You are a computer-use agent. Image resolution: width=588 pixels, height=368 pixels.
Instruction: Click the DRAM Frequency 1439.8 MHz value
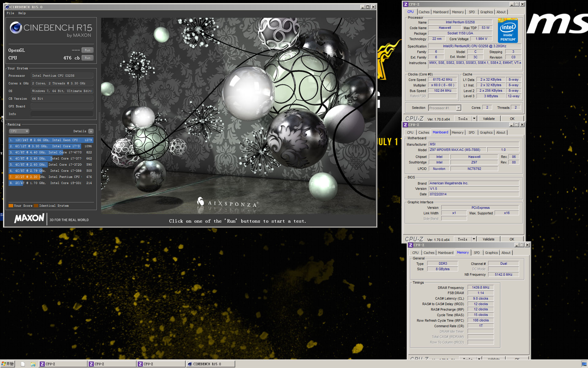(481, 288)
